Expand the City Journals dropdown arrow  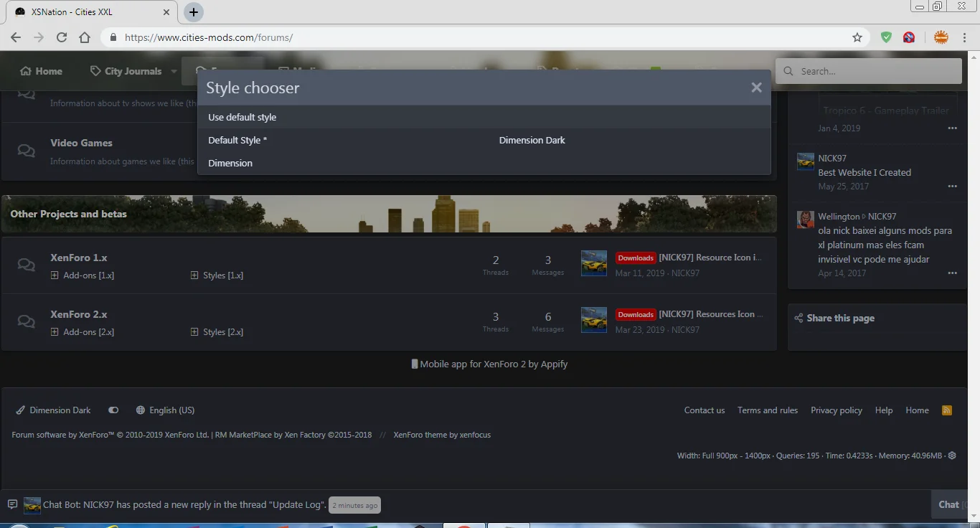pos(174,71)
